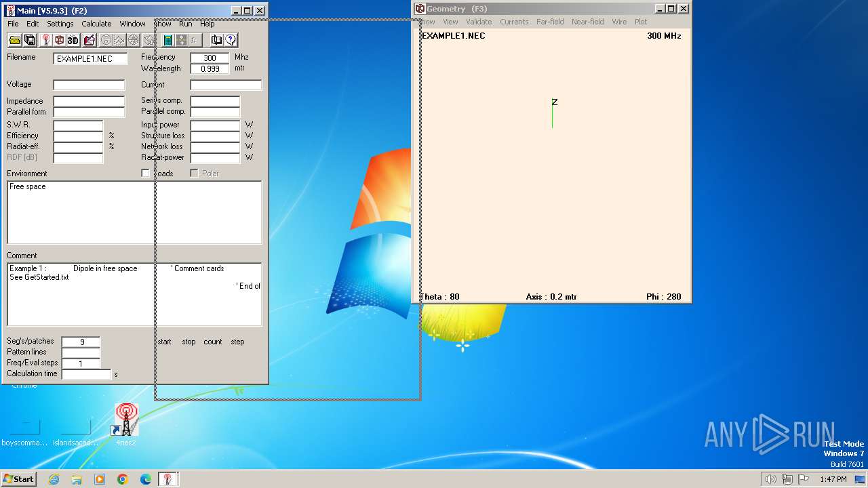Image resolution: width=868 pixels, height=488 pixels.
Task: Open the Help menu
Action: pos(208,24)
